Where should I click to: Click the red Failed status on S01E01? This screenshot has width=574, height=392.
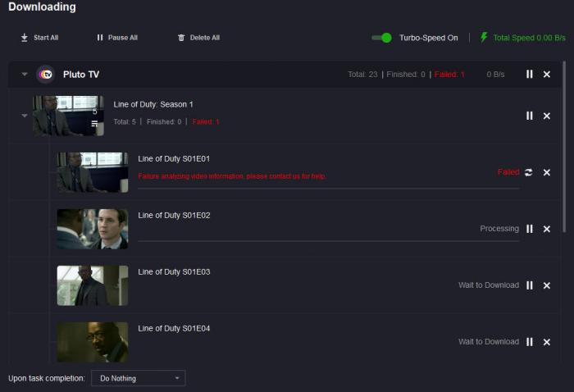(x=508, y=172)
